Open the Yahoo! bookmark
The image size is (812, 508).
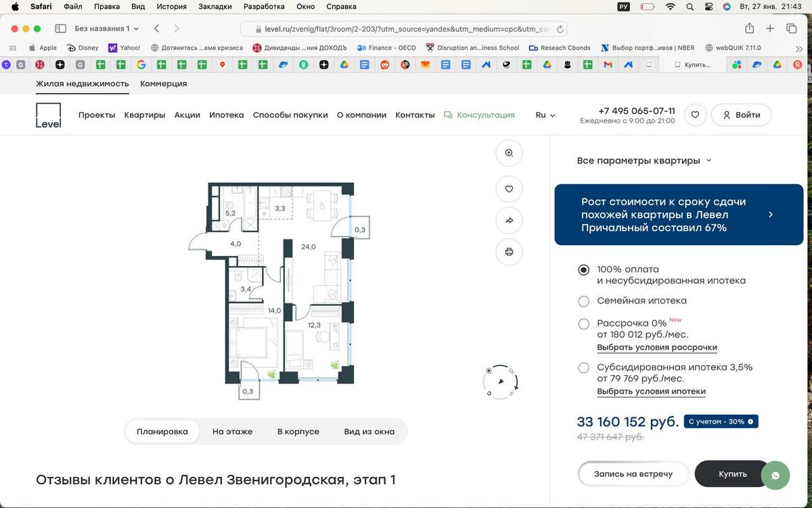[125, 48]
